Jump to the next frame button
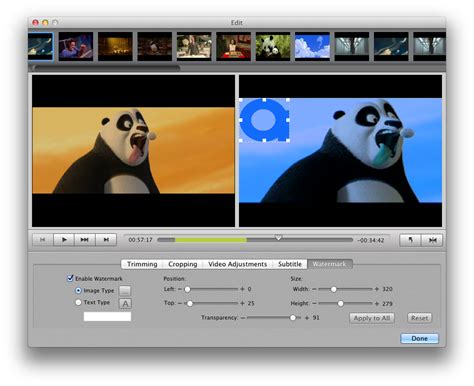Image resolution: width=474 pixels, height=386 pixels. tap(106, 240)
